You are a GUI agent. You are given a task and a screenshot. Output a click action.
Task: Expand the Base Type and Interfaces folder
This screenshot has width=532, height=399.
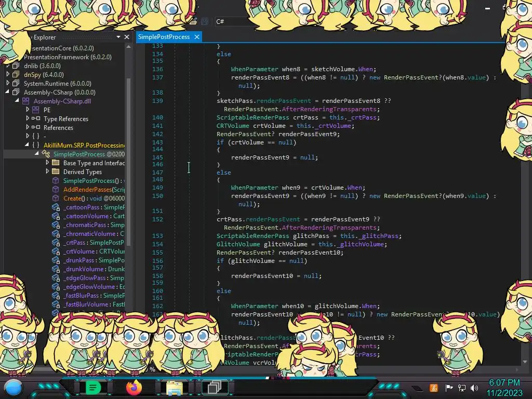pyautogui.click(x=47, y=163)
